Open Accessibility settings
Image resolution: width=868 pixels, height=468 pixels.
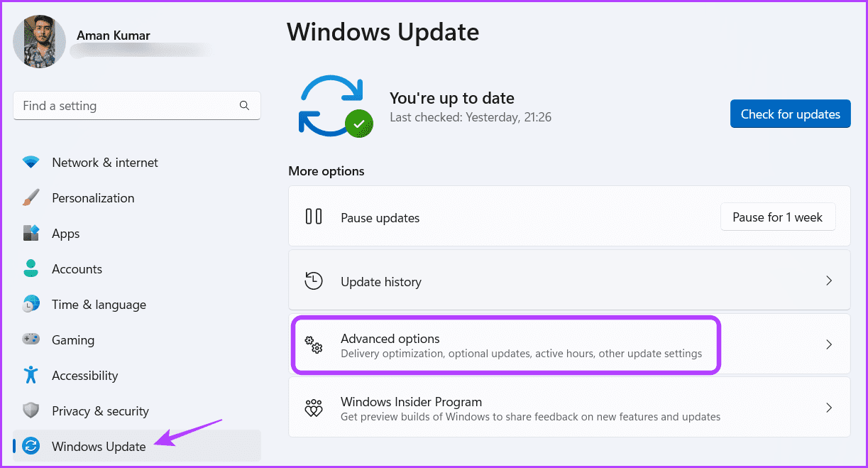click(x=137, y=376)
